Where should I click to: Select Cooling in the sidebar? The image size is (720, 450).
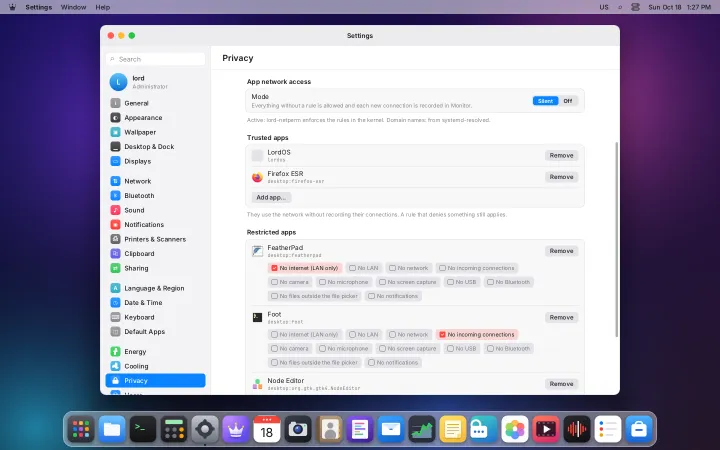coord(155,366)
